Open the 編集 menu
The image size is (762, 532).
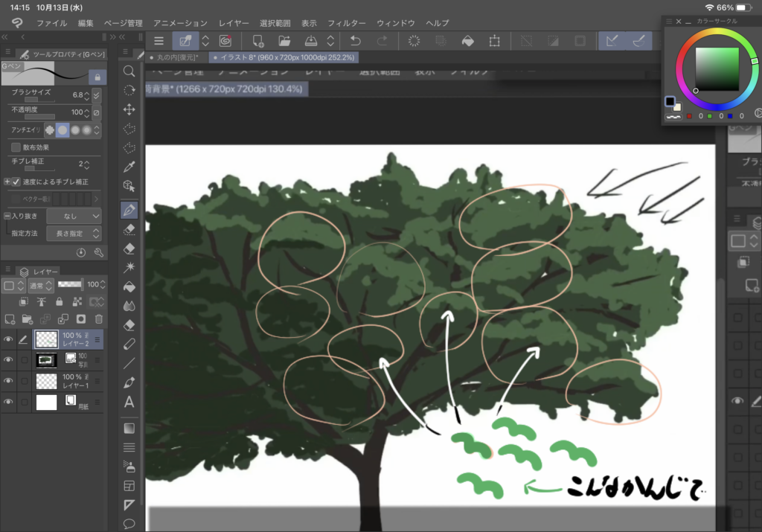coord(86,23)
